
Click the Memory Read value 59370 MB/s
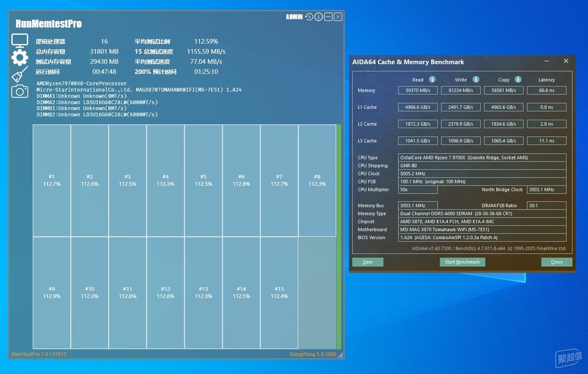(x=418, y=90)
